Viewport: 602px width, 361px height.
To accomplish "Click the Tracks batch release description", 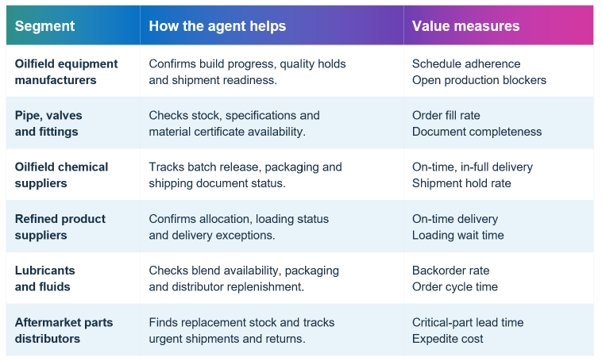I will click(x=245, y=175).
